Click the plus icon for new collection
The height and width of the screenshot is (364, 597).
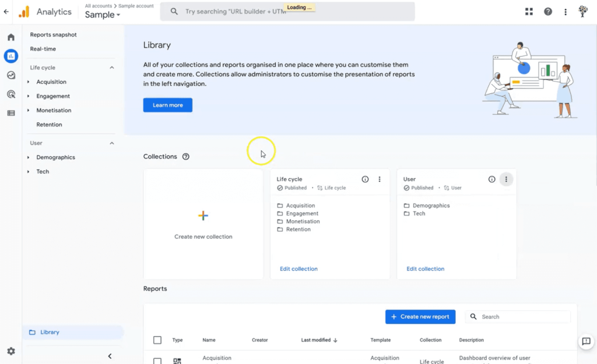[203, 215]
